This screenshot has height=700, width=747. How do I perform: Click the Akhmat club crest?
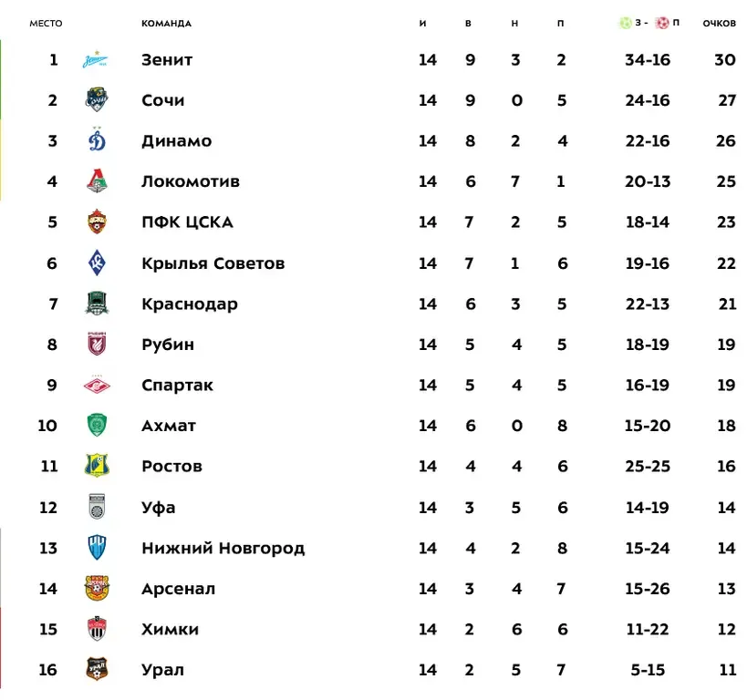click(97, 426)
